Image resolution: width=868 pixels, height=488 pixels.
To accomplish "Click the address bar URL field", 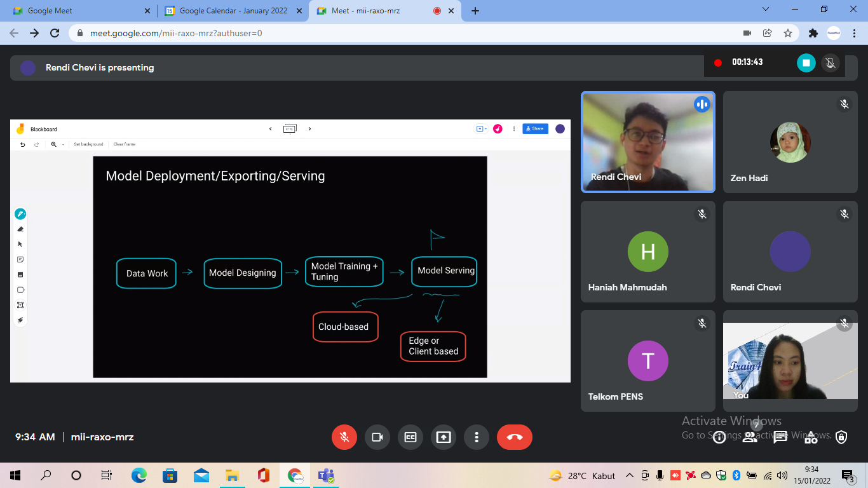I will pos(407,33).
